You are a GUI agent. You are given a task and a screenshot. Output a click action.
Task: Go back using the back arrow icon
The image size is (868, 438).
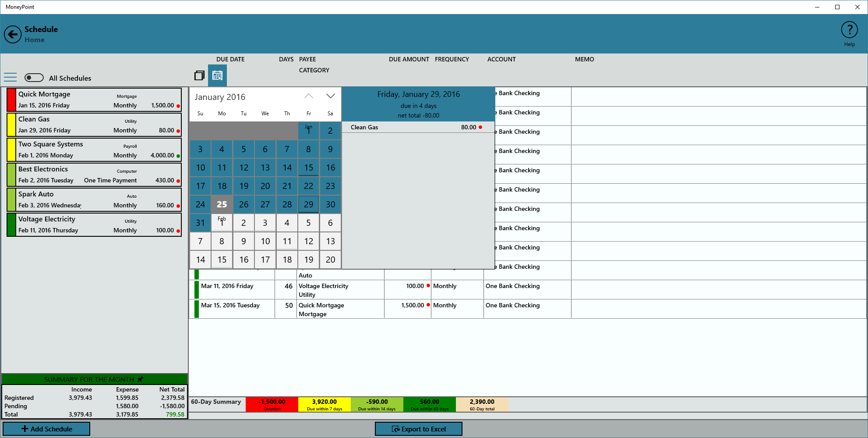click(x=13, y=34)
